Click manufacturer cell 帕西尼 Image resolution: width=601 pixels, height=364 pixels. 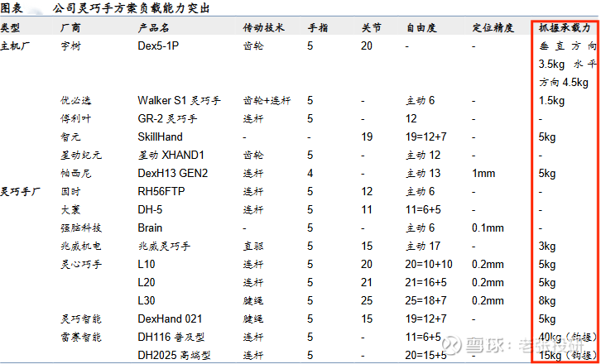tap(76, 174)
